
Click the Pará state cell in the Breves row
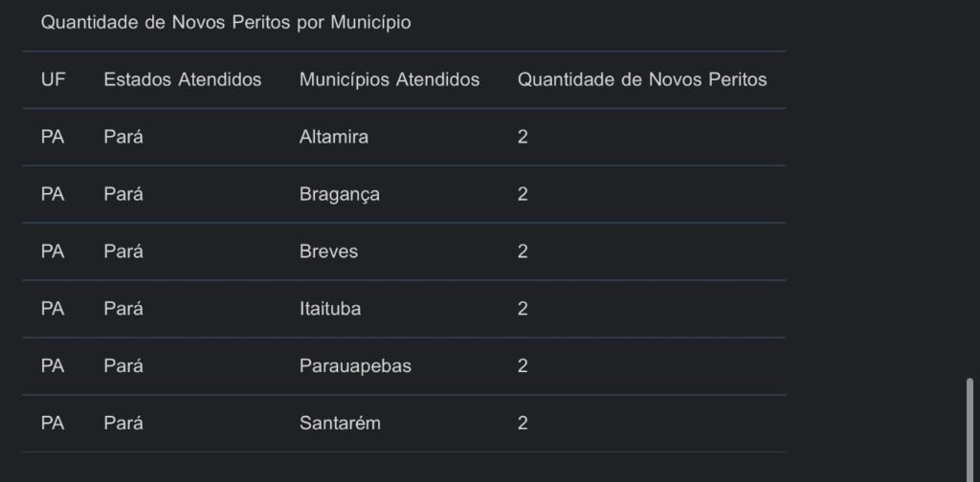point(123,252)
